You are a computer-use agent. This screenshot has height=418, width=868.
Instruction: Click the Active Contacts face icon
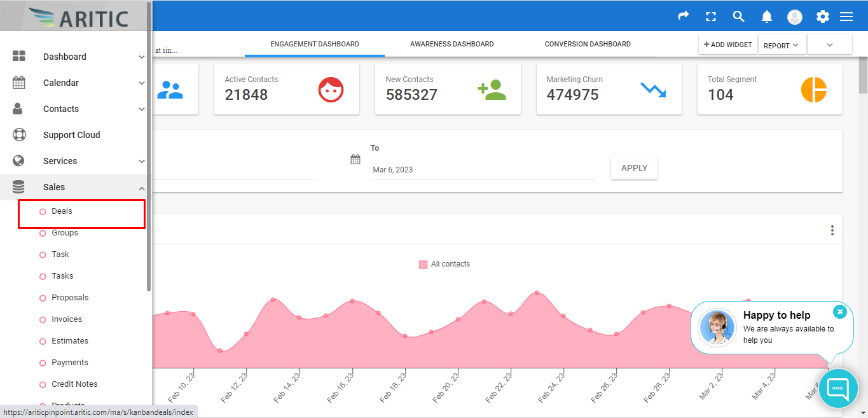click(x=331, y=90)
